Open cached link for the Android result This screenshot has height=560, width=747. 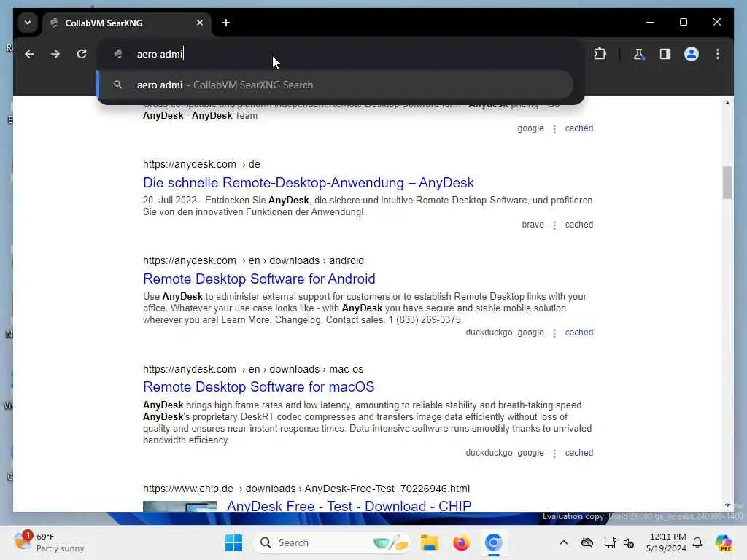[x=578, y=332]
